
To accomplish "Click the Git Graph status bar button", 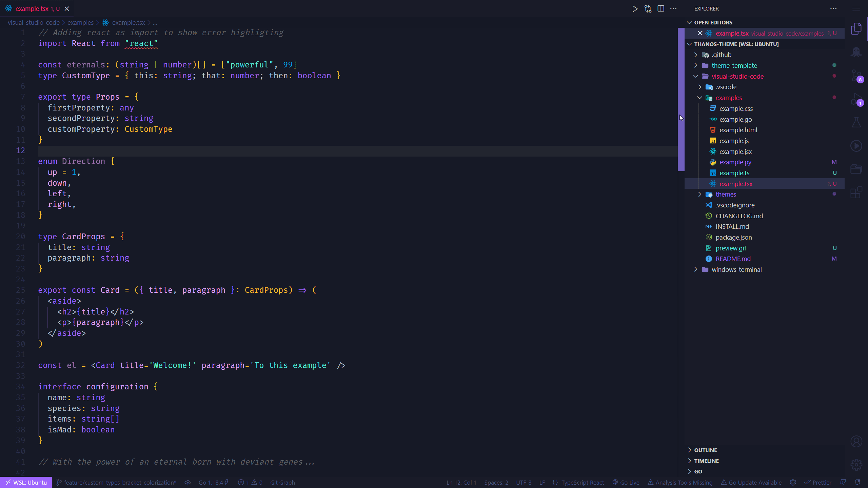I will 282,482.
